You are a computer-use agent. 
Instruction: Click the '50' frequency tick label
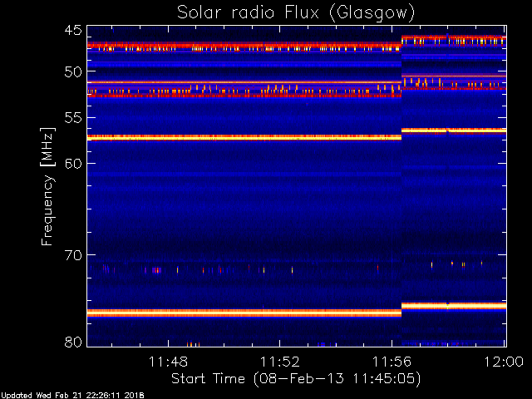click(x=73, y=71)
